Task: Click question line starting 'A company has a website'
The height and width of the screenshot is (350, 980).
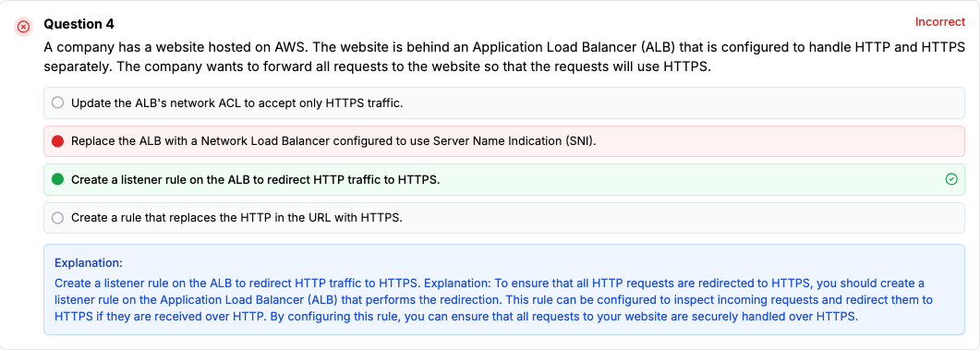Action: [504, 47]
